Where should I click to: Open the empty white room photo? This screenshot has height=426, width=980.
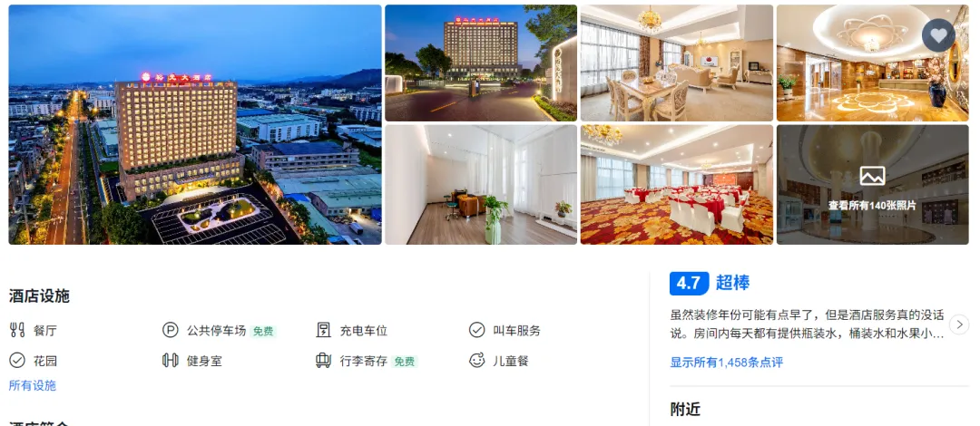[x=481, y=184]
